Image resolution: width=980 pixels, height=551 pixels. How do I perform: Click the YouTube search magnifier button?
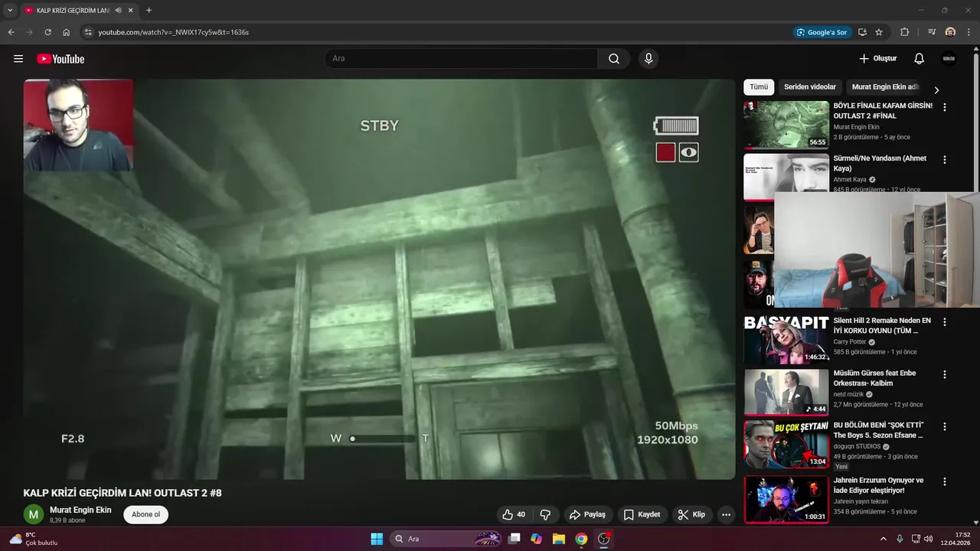tap(614, 59)
